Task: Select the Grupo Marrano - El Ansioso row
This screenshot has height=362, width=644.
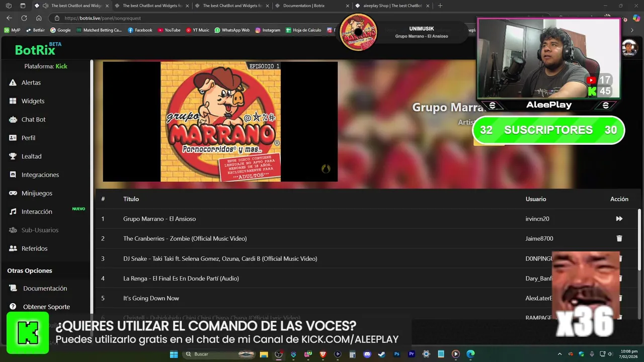Action: point(366,219)
